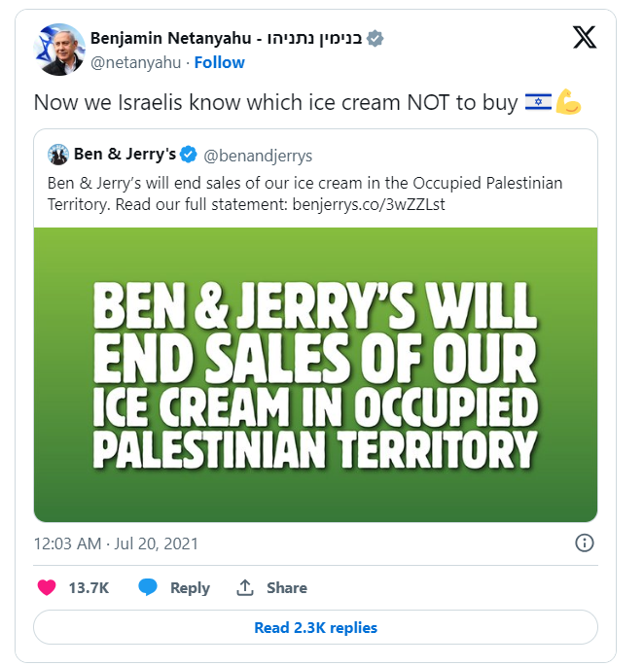This screenshot has height=666, width=644.
Task: Click Ben & Jerry's blue verified checkmark
Action: click(x=189, y=155)
